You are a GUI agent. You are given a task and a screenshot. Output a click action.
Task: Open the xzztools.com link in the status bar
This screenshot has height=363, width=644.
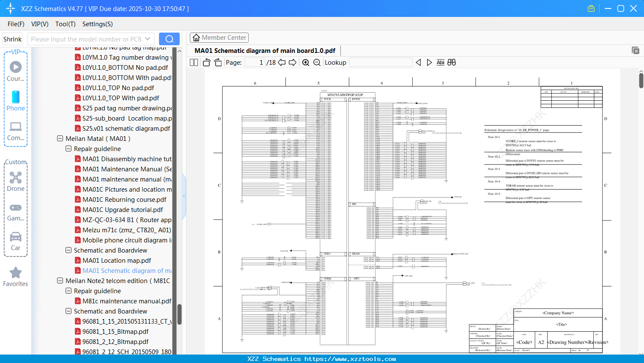(x=351, y=359)
